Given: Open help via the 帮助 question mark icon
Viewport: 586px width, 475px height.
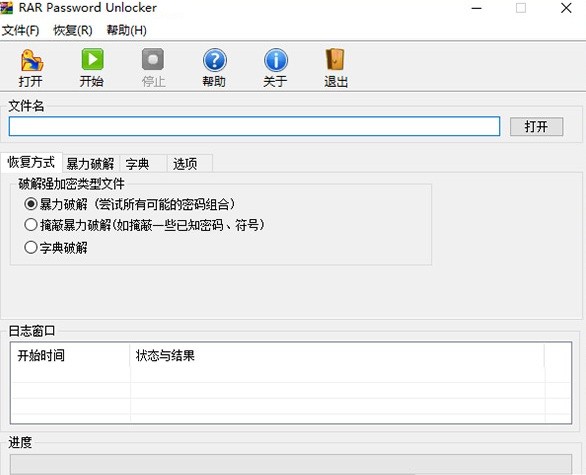Looking at the screenshot, I should (x=214, y=60).
